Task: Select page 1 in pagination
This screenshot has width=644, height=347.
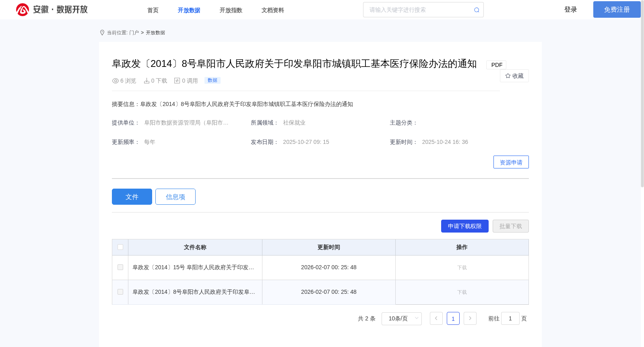Action: (x=453, y=318)
